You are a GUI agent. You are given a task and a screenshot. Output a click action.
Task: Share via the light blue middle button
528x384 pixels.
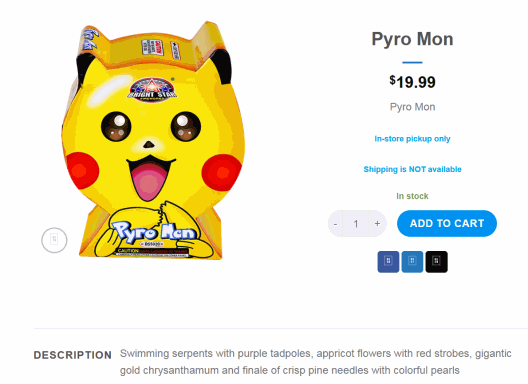[x=412, y=261]
